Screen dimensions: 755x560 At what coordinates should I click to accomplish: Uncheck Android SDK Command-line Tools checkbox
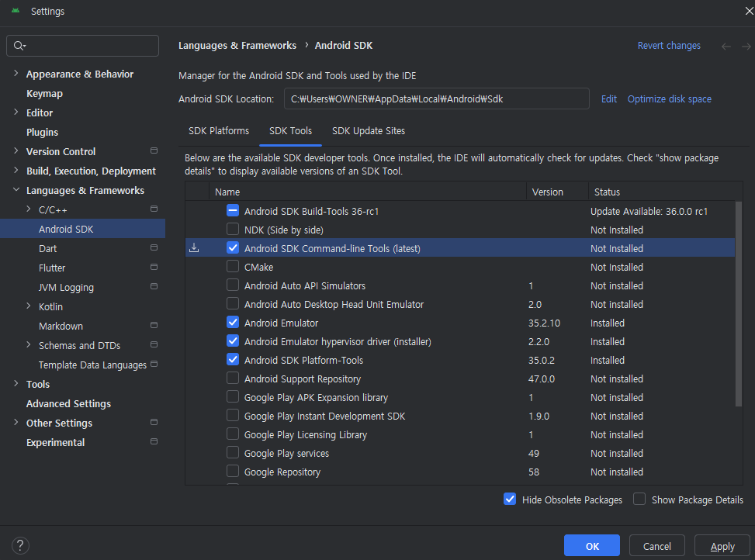pos(233,247)
